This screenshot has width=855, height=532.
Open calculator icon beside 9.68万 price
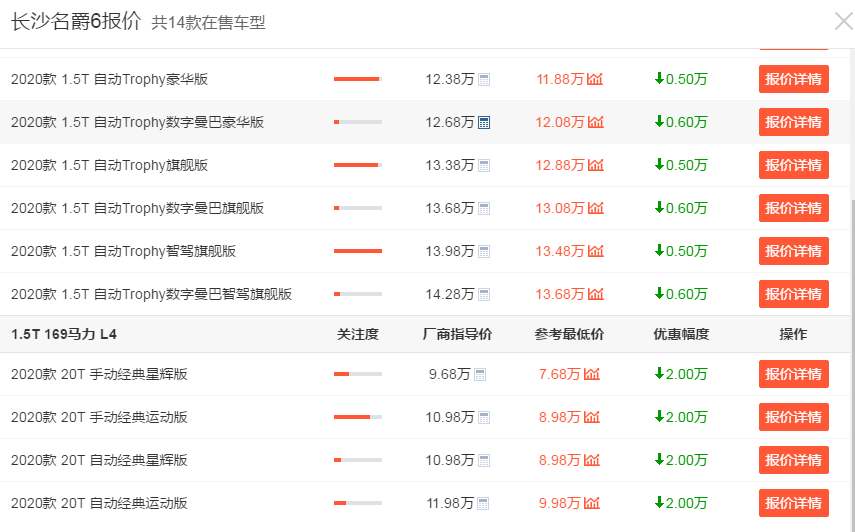(x=480, y=375)
